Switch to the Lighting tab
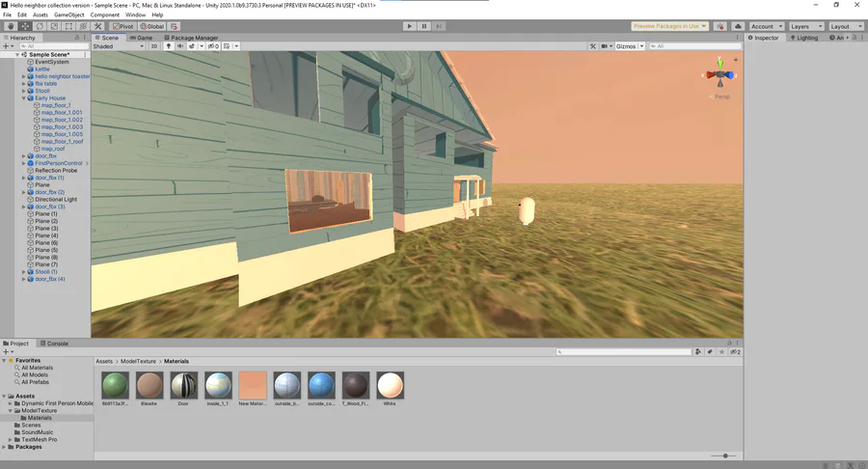The image size is (868, 469). pos(803,38)
